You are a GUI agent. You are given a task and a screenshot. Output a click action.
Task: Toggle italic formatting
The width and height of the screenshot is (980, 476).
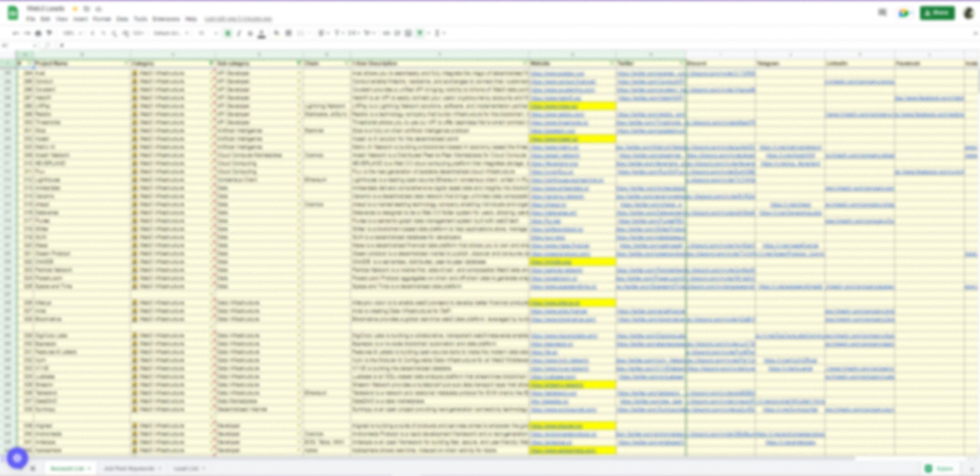coord(239,33)
